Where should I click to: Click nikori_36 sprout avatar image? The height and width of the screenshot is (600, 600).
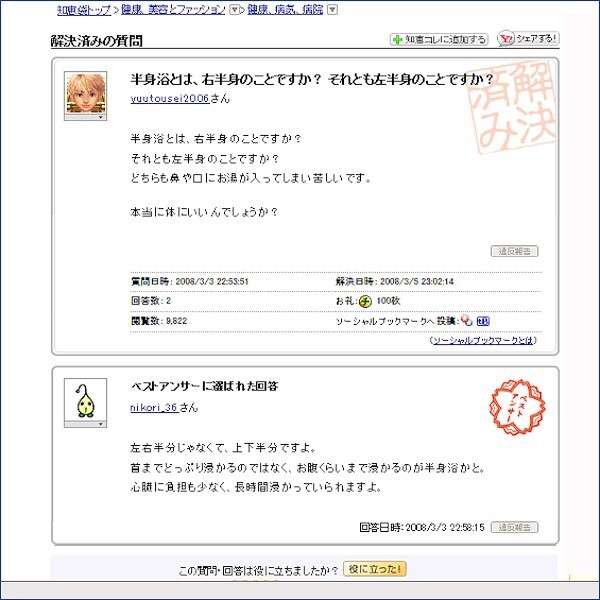(85, 400)
